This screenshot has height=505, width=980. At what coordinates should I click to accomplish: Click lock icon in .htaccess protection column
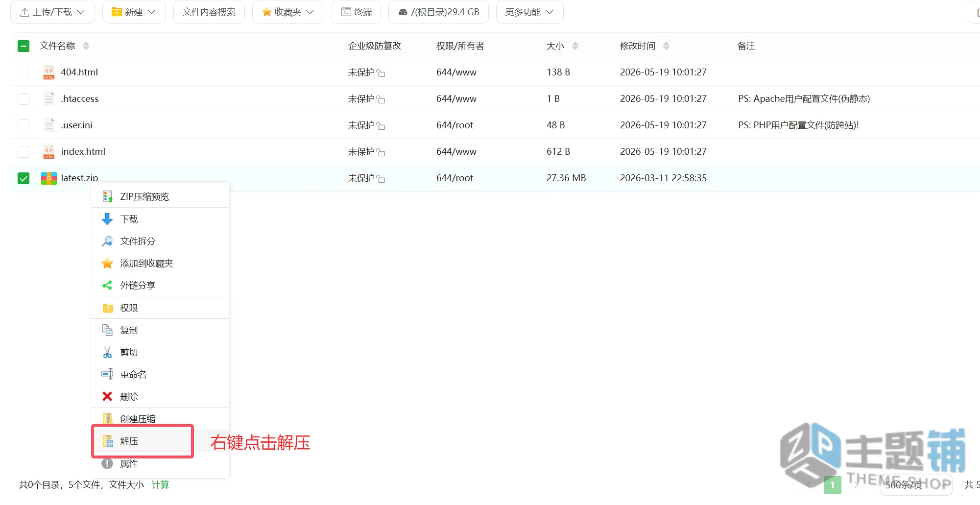tap(381, 99)
